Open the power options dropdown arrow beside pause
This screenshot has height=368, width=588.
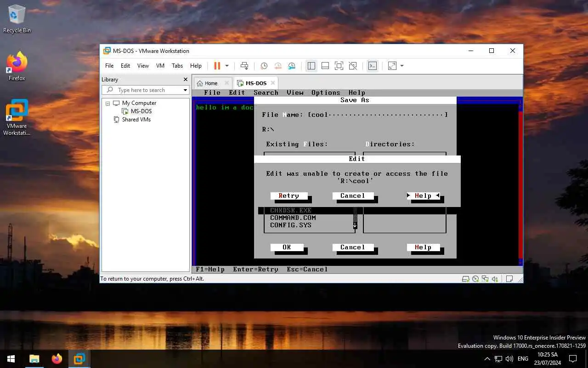227,66
